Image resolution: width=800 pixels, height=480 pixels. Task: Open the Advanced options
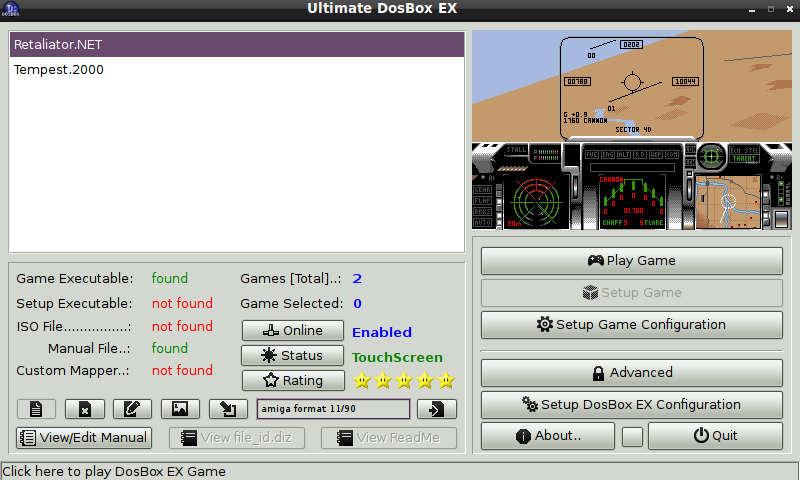pos(631,372)
